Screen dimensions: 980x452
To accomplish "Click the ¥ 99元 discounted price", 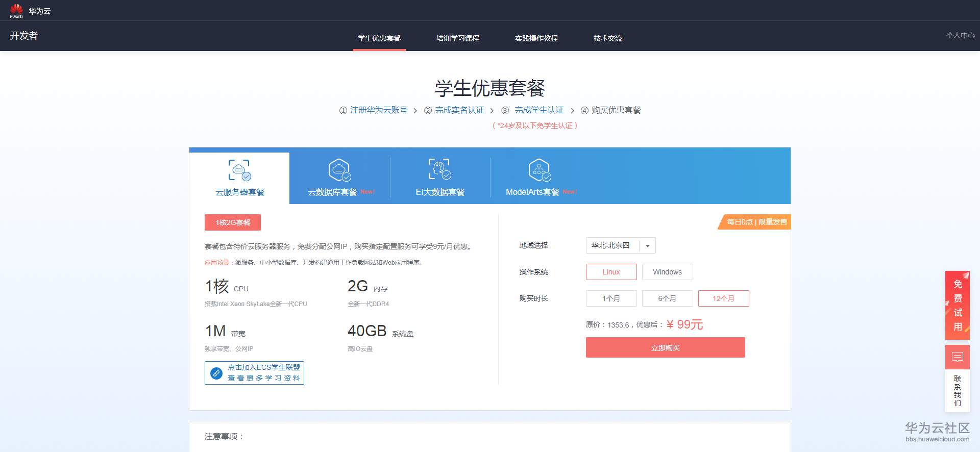I will click(685, 324).
